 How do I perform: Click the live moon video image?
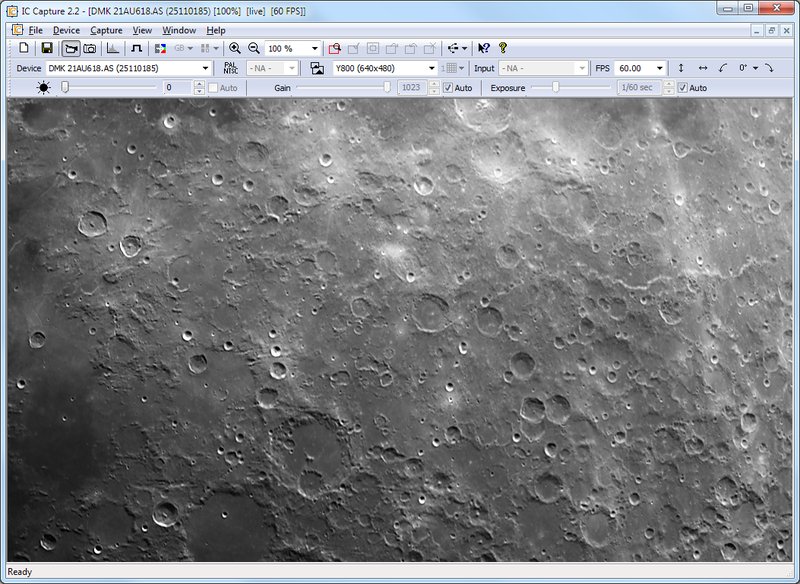point(399,331)
